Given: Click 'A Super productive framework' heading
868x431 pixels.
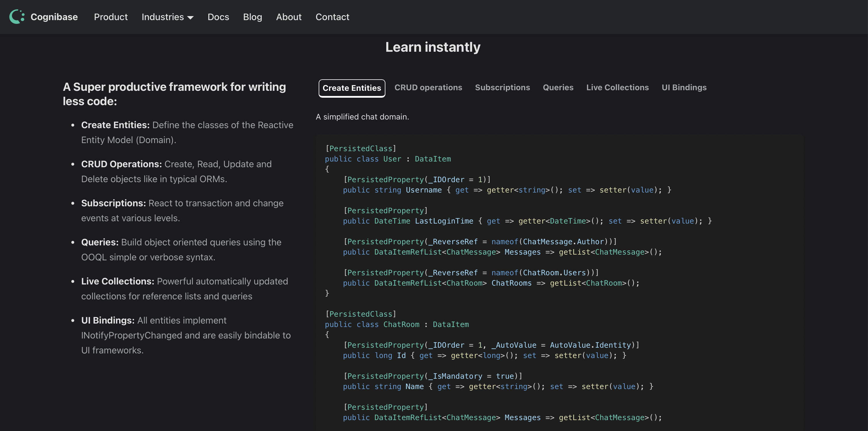Looking at the screenshot, I should tap(174, 94).
